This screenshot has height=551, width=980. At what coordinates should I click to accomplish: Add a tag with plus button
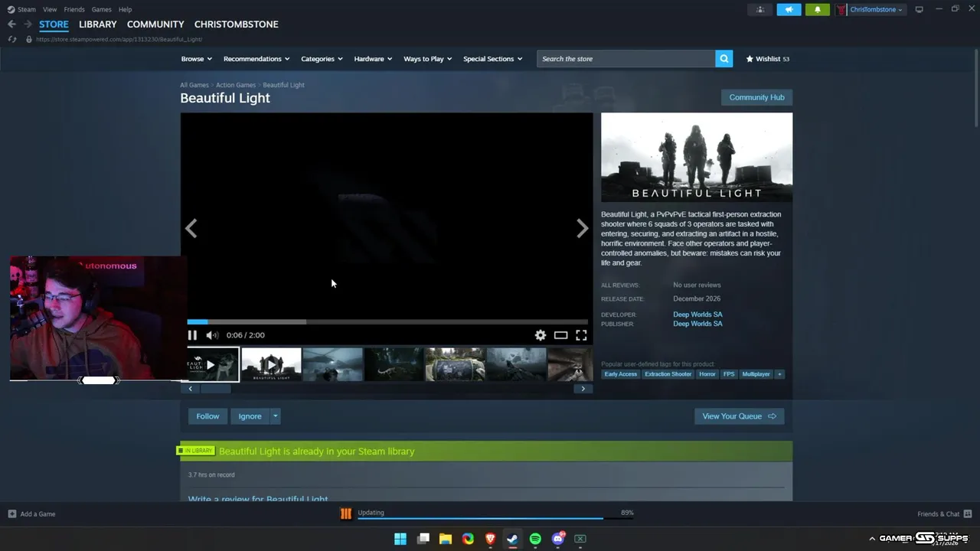click(779, 374)
